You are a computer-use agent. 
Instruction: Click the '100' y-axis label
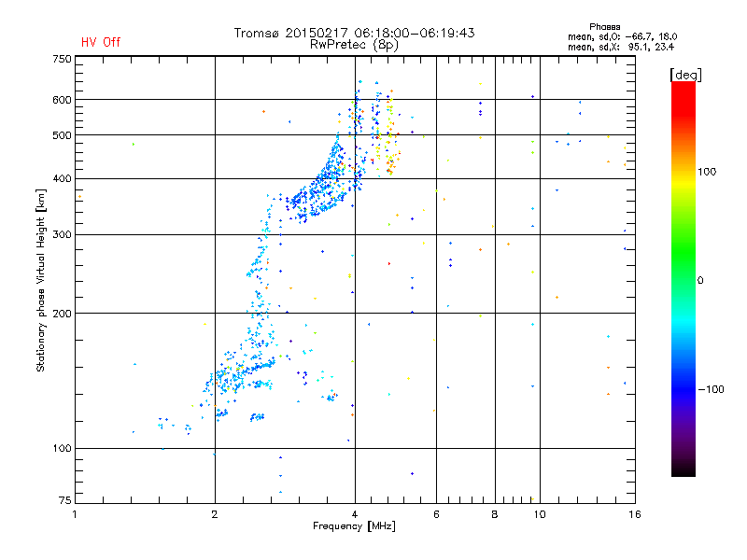click(x=62, y=448)
